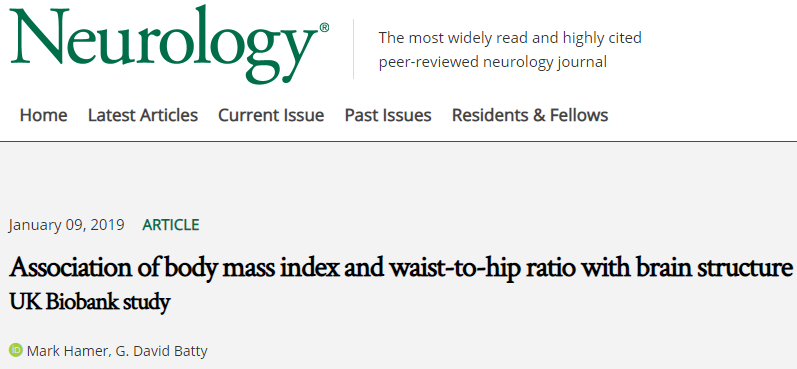
Task: Click the article title about body mass index
Action: [402, 267]
